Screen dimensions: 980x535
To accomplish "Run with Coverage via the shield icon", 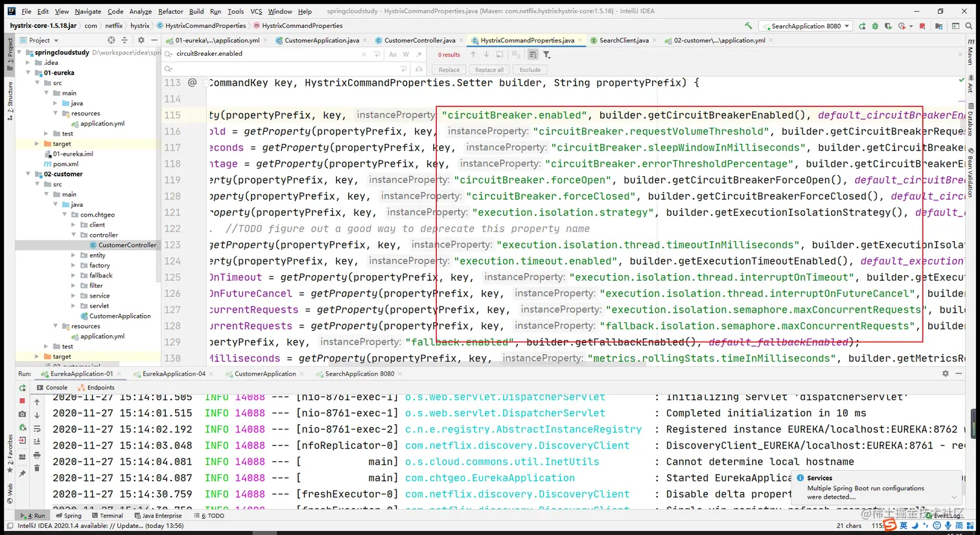I will pyautogui.click(x=888, y=26).
